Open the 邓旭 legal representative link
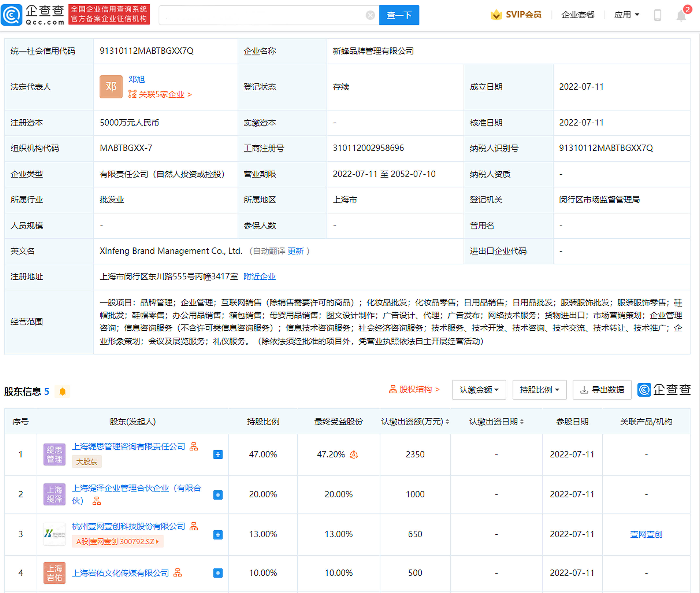This screenshot has height=593, width=700. pos(136,79)
